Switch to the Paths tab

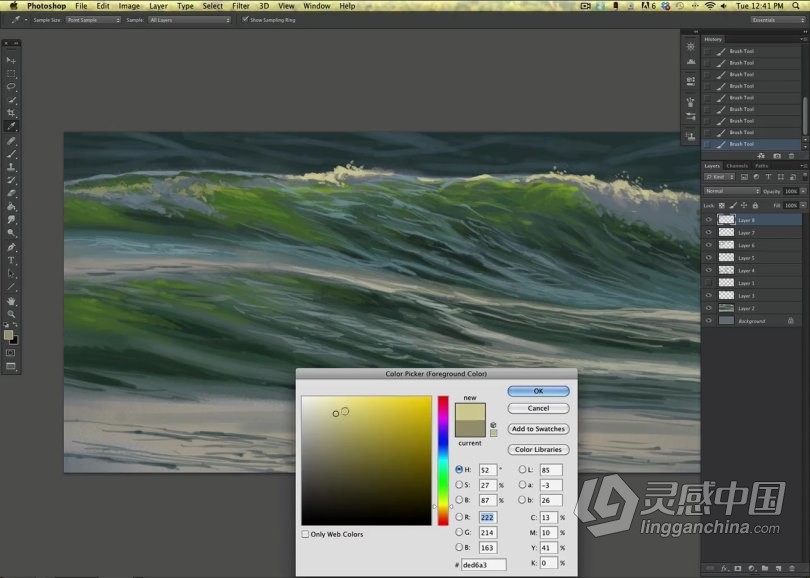pos(761,166)
